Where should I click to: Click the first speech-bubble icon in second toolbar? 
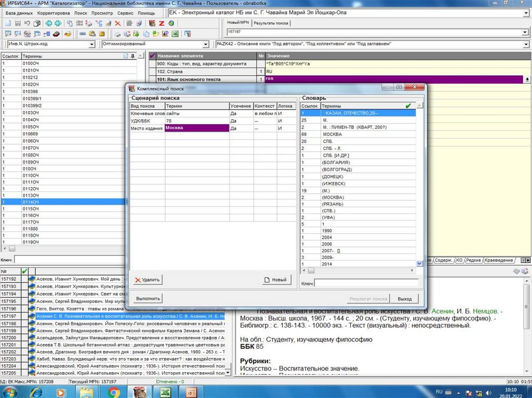point(8,34)
